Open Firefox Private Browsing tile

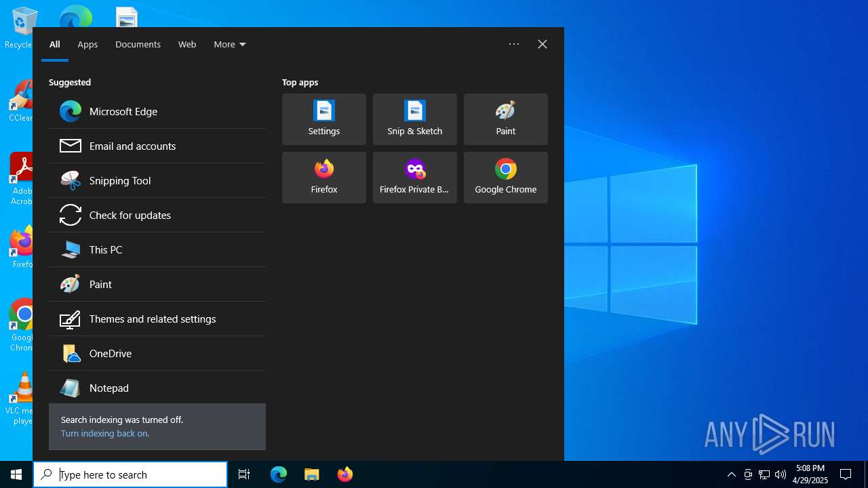click(415, 178)
